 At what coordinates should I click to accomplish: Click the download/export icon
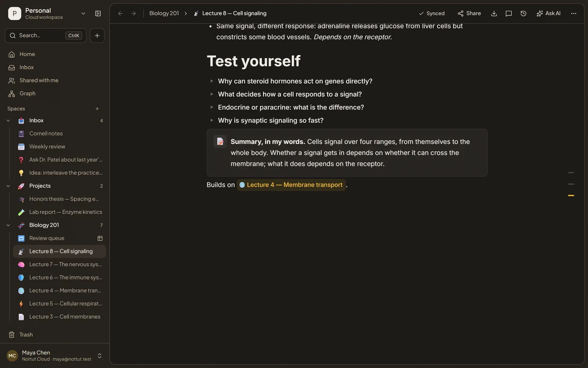tap(494, 14)
